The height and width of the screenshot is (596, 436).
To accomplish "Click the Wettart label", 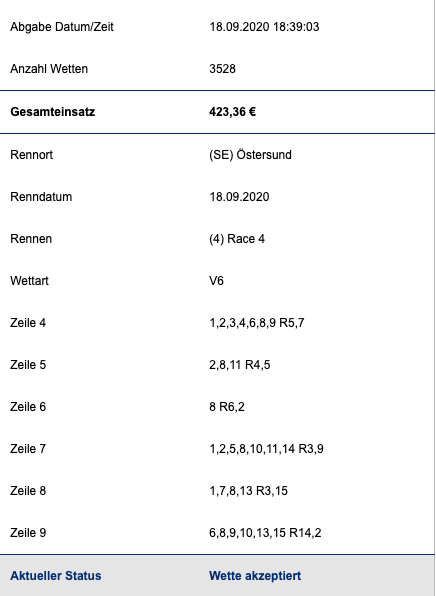I will point(29,281).
